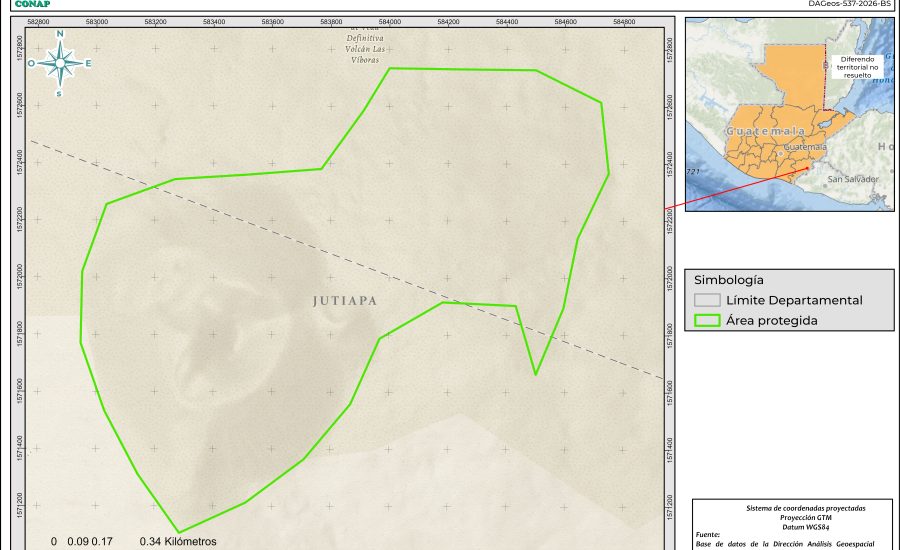900x550 pixels.
Task: Click the CONAP logo in the corner
Action: (32, 4)
